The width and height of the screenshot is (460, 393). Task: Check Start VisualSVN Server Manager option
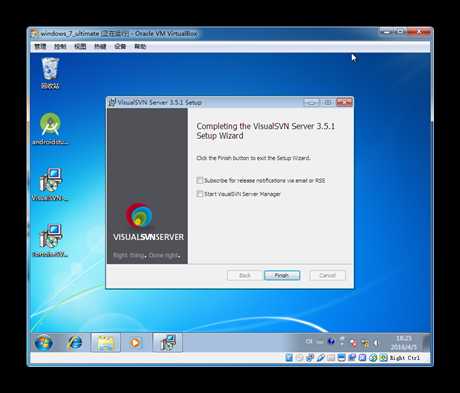[x=200, y=194]
